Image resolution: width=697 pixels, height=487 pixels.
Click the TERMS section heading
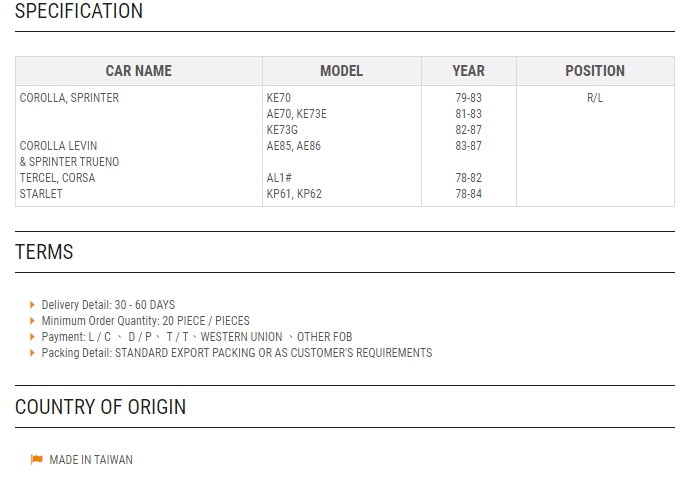point(44,252)
